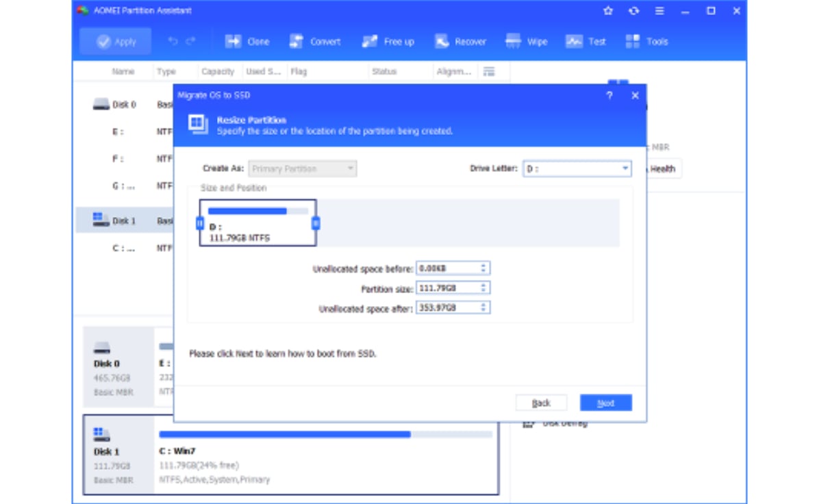Close the Migrate OS to SSD dialog
Viewport: 819px width, 504px height.
click(635, 96)
